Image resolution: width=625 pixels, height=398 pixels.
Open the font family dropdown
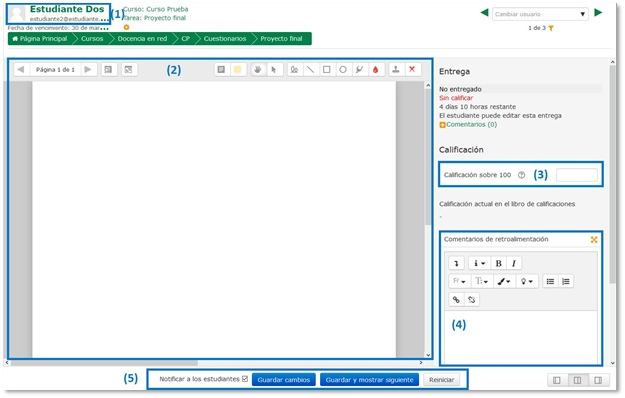point(460,281)
